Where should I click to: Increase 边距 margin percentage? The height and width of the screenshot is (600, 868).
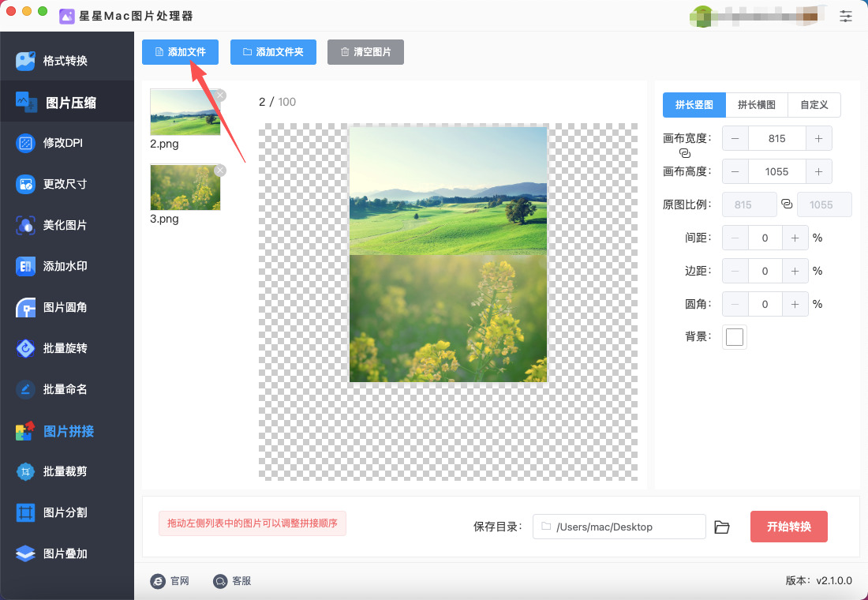click(x=795, y=271)
